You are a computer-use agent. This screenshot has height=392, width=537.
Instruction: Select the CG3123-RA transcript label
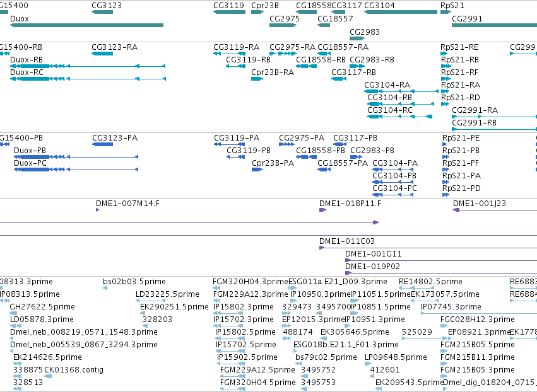tap(114, 47)
